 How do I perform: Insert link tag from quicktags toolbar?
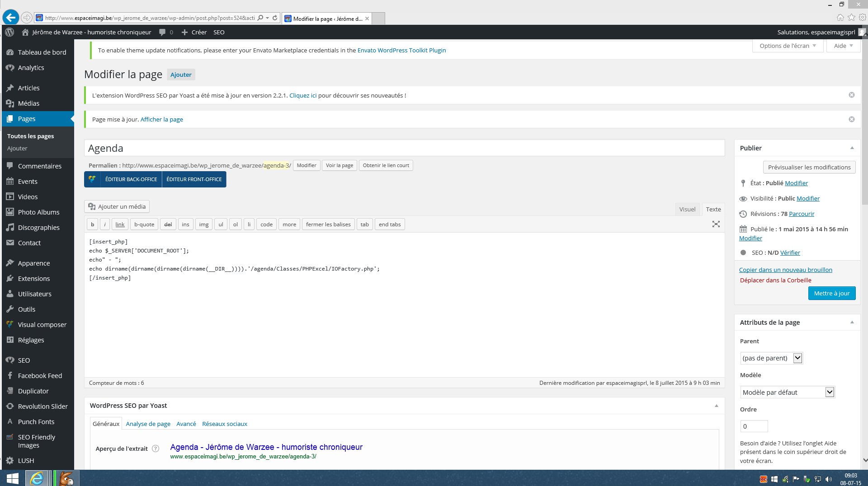click(120, 224)
